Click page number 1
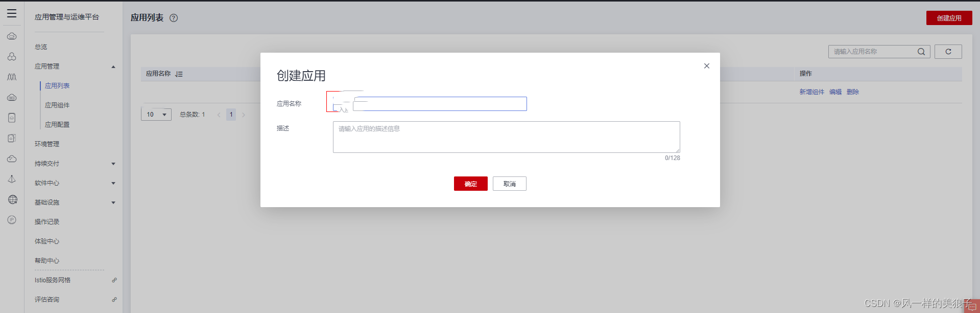980x313 pixels. coord(231,115)
